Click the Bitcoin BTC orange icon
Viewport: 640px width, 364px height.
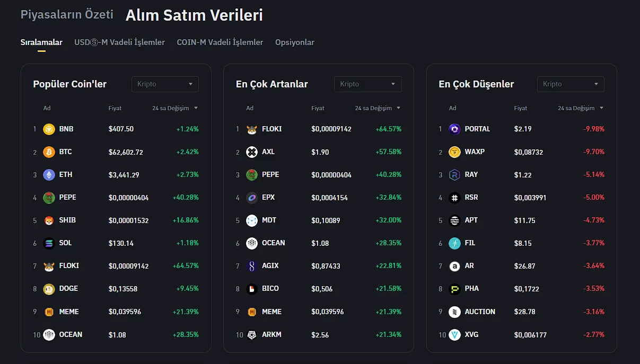(49, 152)
